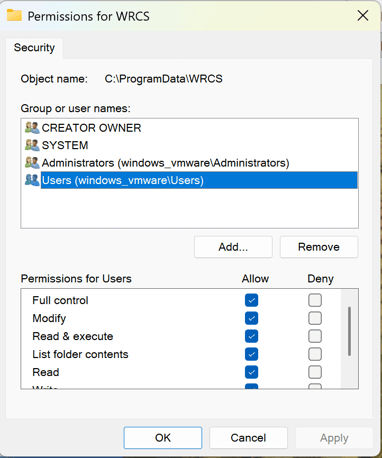The image size is (382, 458).
Task: Click the Allow column header
Action: (x=255, y=278)
